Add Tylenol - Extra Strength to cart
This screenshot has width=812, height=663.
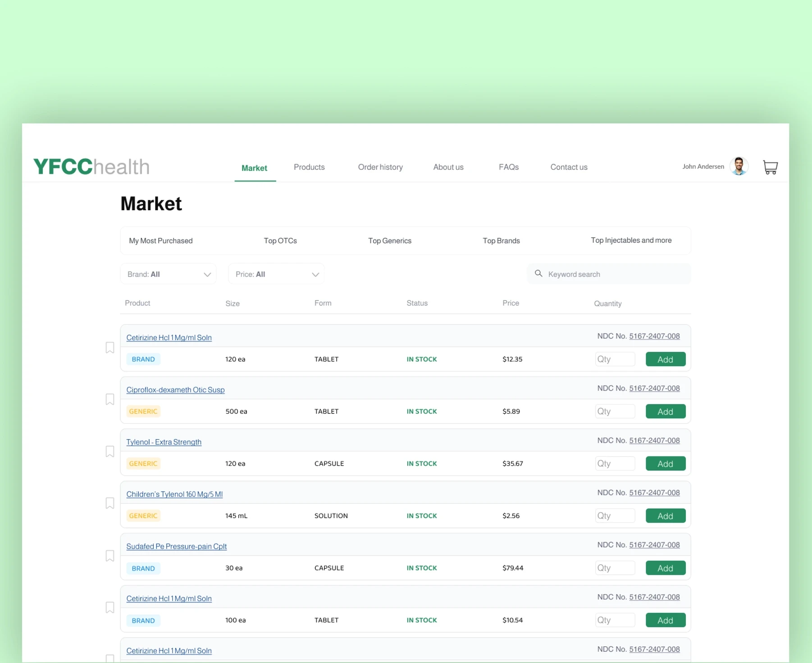[666, 463]
